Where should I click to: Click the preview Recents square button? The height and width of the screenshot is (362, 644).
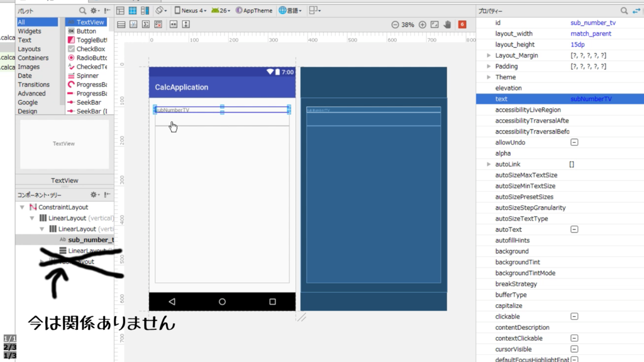coord(272,302)
